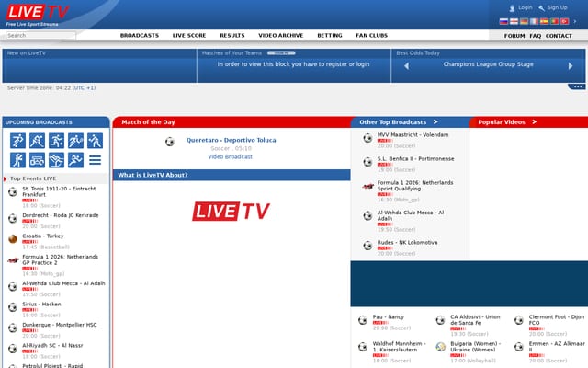Click ball icon next to MVV Maastricht
This screenshot has height=368, width=588.
[x=367, y=138]
